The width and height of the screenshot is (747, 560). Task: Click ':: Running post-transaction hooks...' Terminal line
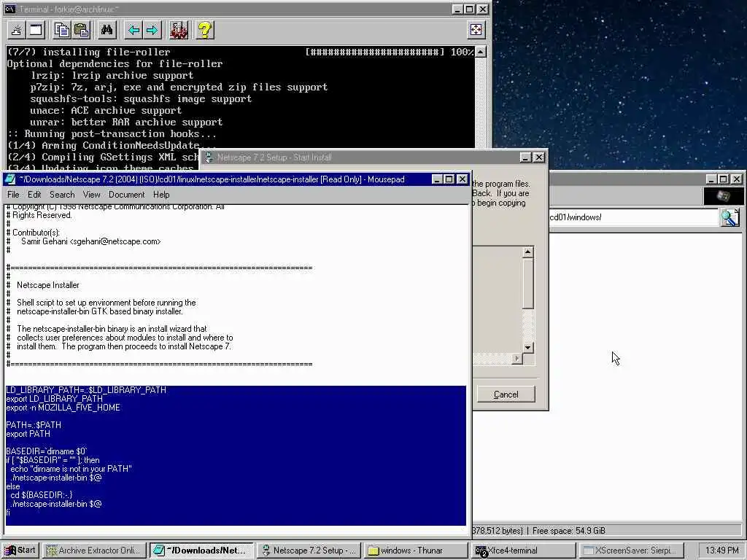112,134
